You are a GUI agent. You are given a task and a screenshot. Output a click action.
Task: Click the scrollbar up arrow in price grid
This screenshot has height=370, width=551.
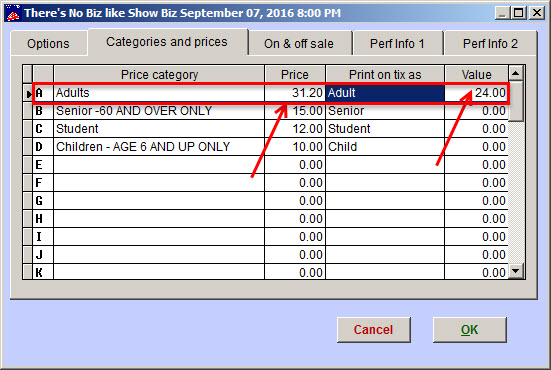[x=516, y=73]
